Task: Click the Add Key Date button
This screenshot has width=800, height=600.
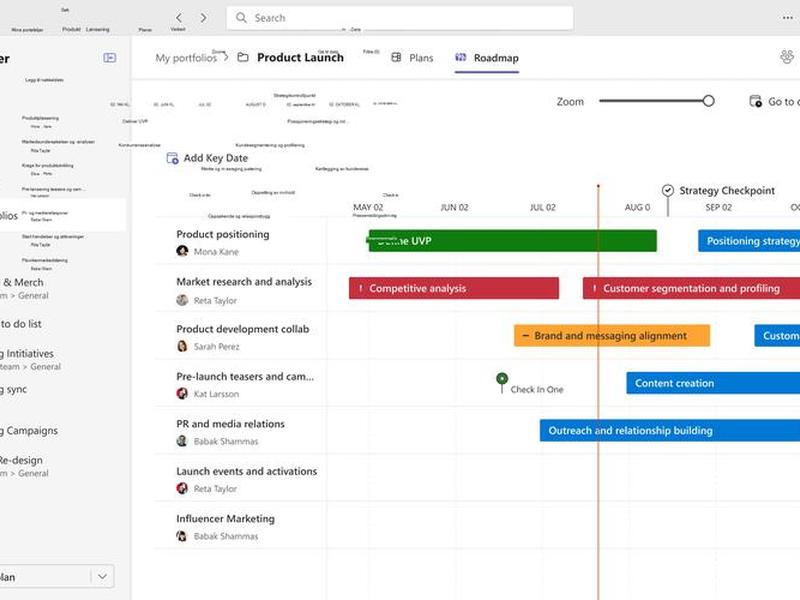Action: (x=208, y=158)
